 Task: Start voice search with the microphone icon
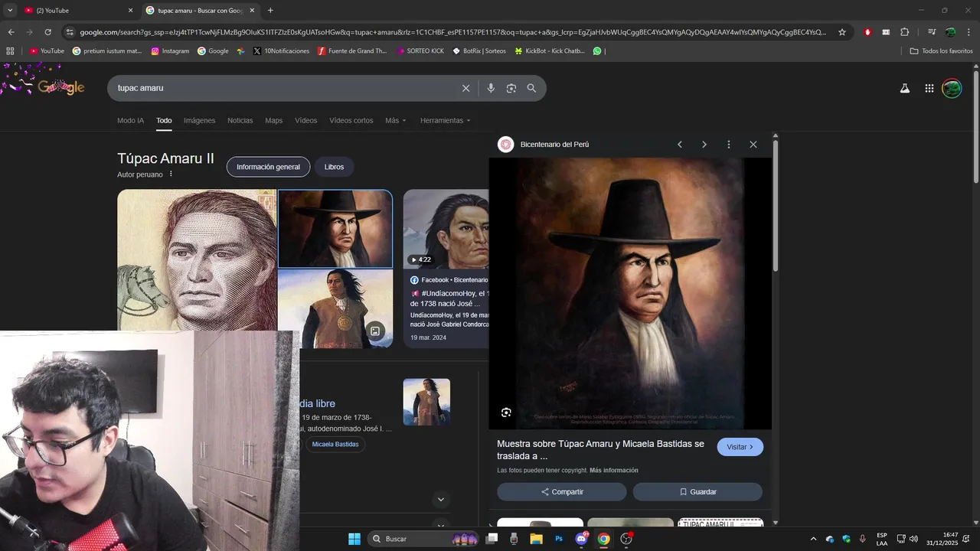point(491,88)
